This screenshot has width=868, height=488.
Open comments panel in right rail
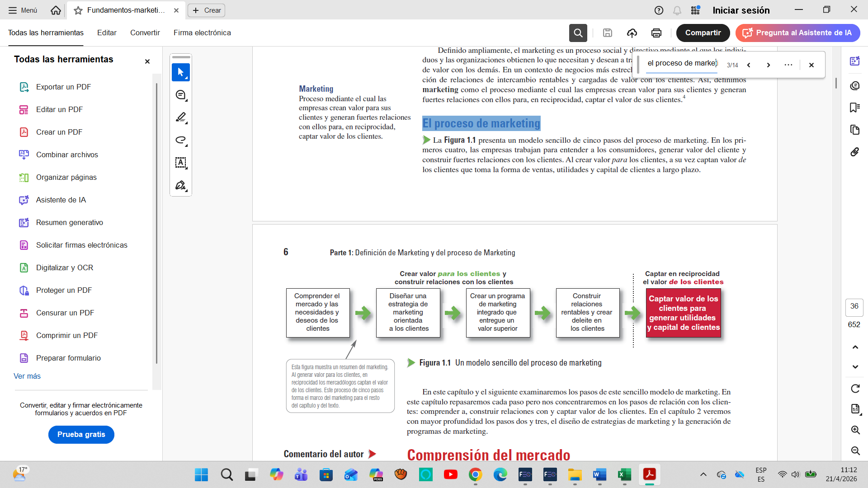click(x=854, y=86)
